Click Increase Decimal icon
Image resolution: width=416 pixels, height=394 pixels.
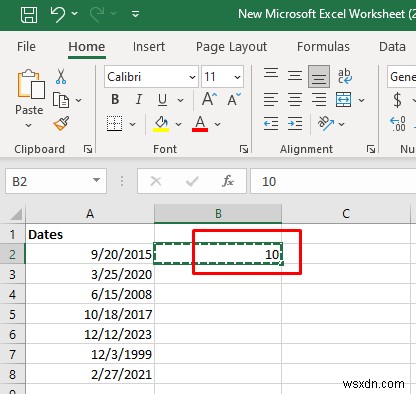tap(398, 124)
